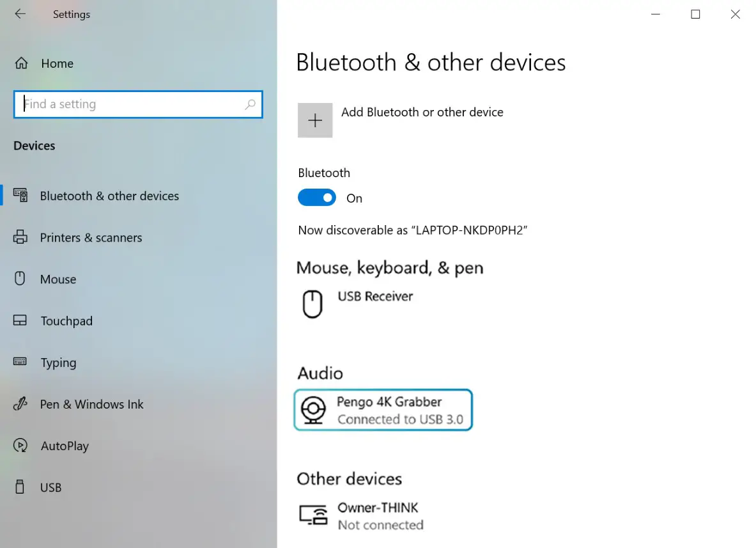Click the search magnifier icon
This screenshot has height=548, width=756.
pyautogui.click(x=250, y=104)
